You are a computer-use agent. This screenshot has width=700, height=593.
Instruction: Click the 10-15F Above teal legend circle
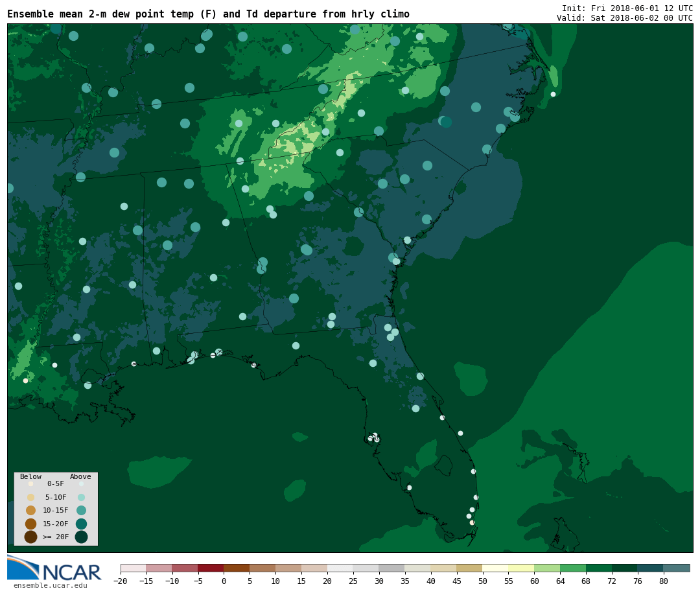(81, 510)
